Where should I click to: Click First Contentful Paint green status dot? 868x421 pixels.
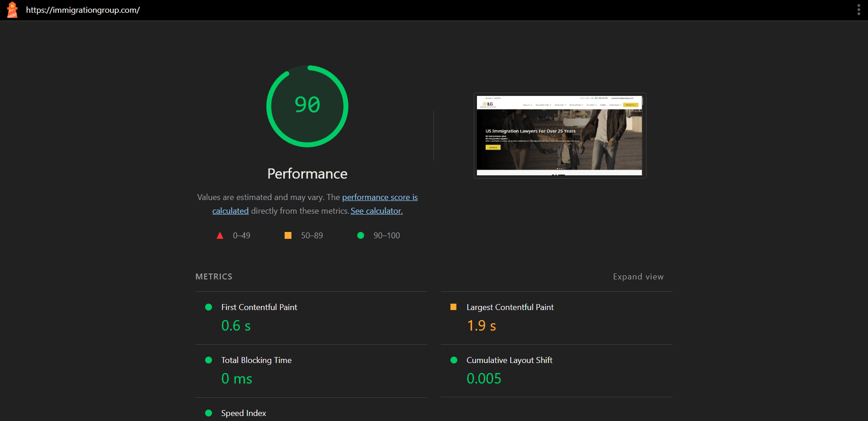pyautogui.click(x=209, y=307)
